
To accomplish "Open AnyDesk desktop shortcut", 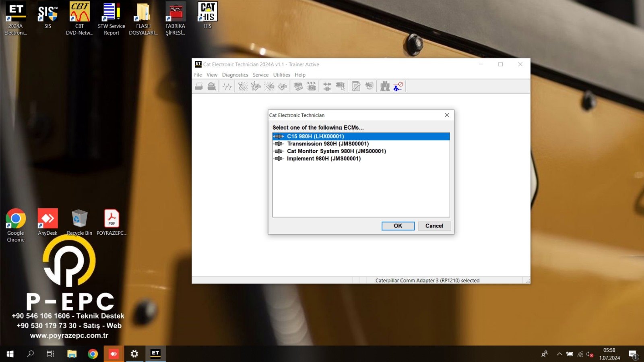I will click(47, 222).
